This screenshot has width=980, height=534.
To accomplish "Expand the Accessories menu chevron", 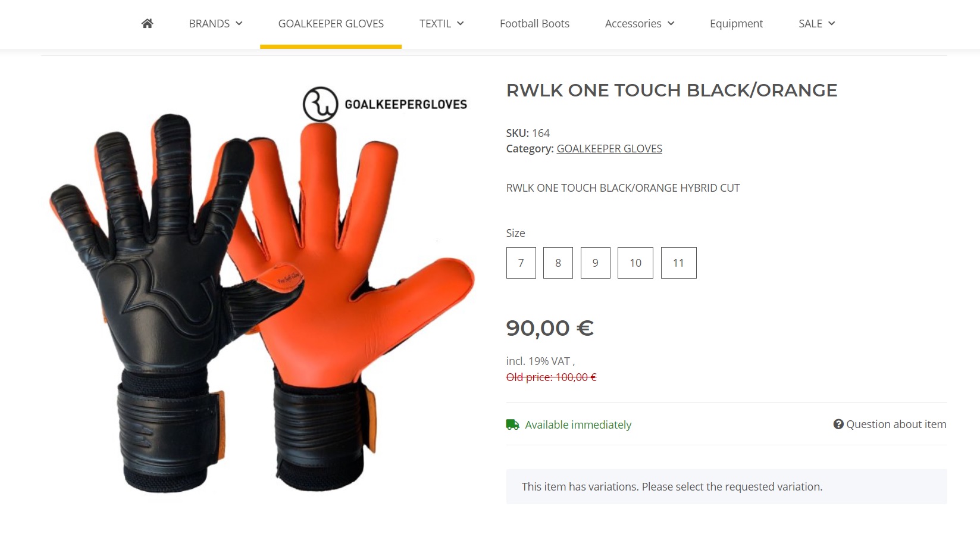I will 671,23.
